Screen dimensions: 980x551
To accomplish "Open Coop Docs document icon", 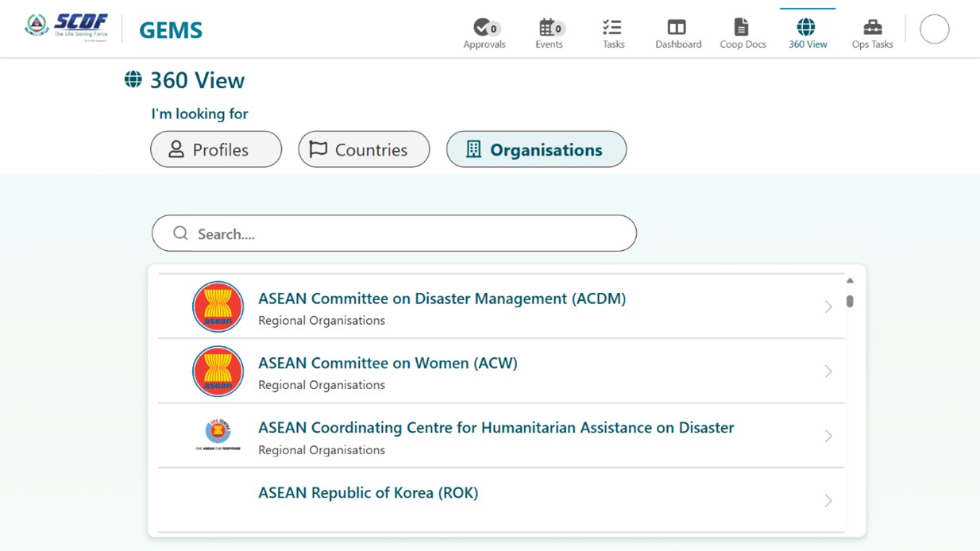I will pyautogui.click(x=742, y=27).
